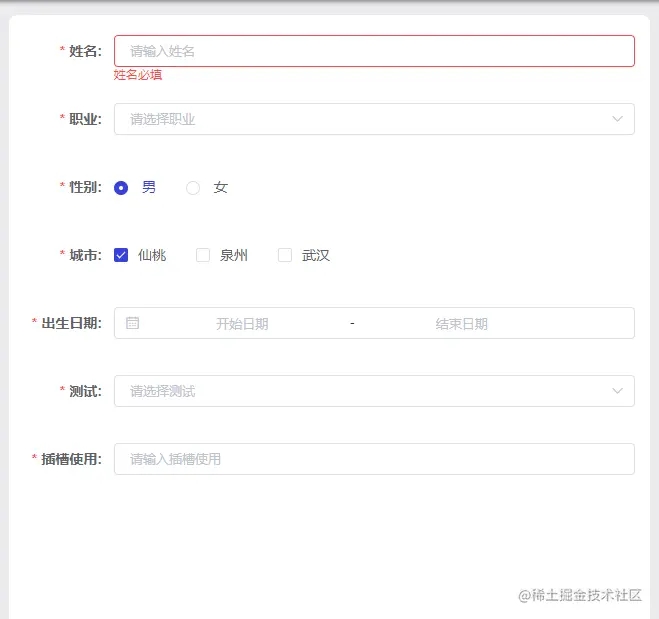Screen dimensions: 659x619
Task: Open the 请选择职业 dropdown
Action: pyautogui.click(x=374, y=119)
